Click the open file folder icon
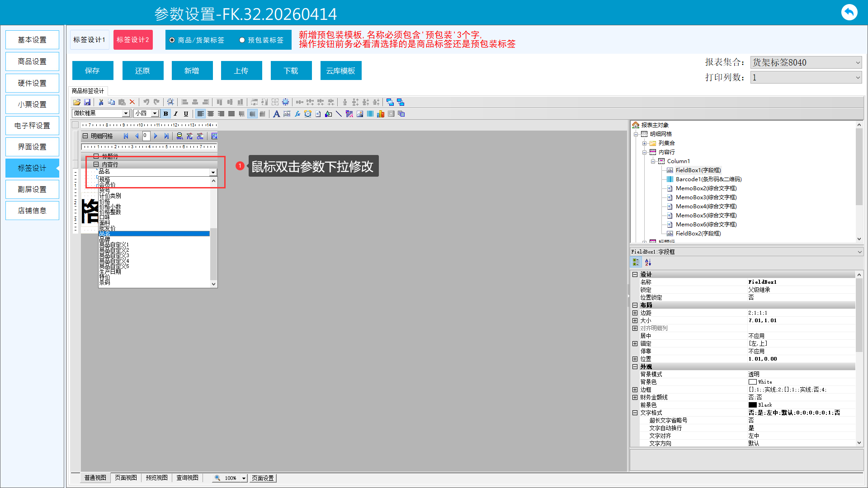 77,102
